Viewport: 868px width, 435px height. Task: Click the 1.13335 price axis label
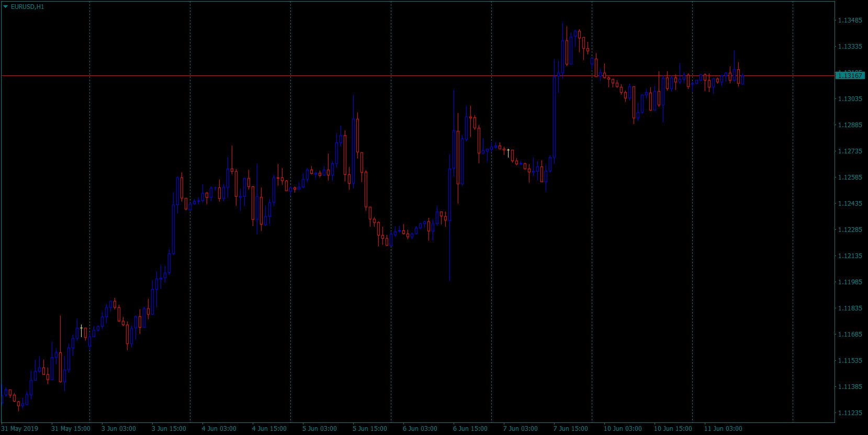click(850, 47)
